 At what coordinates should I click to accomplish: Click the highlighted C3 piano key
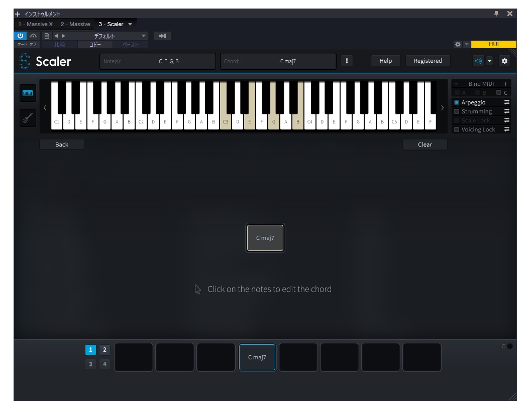click(x=225, y=122)
